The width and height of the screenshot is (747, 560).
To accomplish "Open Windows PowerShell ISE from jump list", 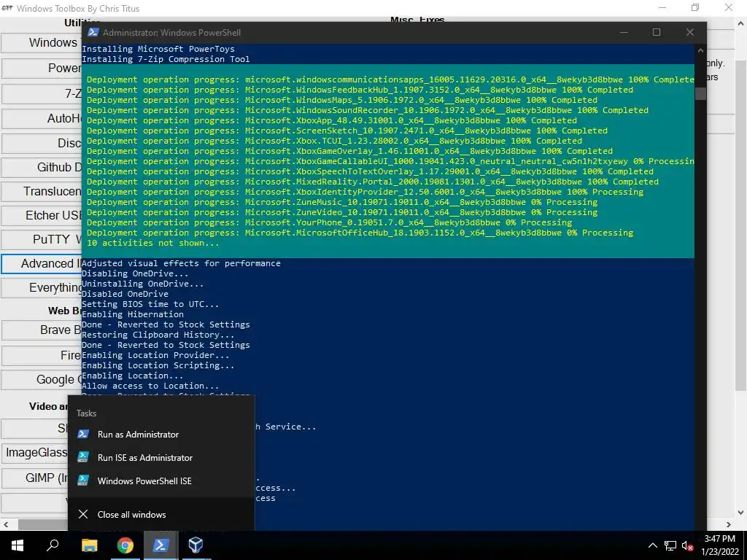I will (x=161, y=481).
